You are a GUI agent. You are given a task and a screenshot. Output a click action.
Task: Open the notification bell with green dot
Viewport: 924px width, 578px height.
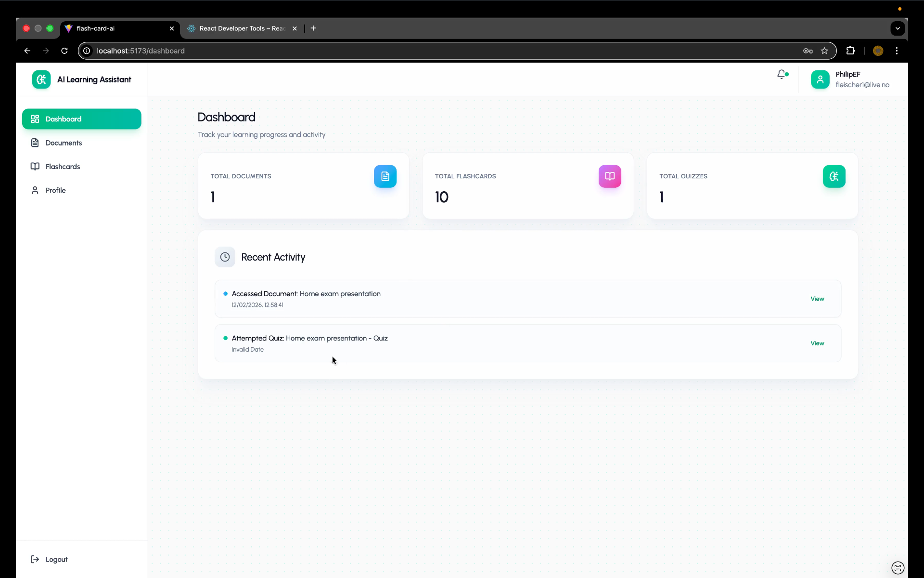[782, 75]
